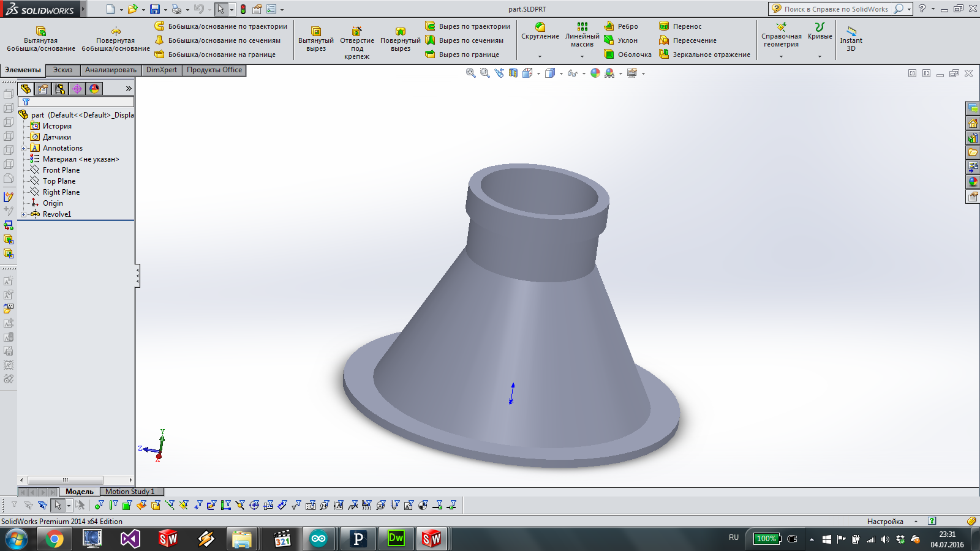
Task: Create a new document from the toolbar
Action: [x=110, y=9]
